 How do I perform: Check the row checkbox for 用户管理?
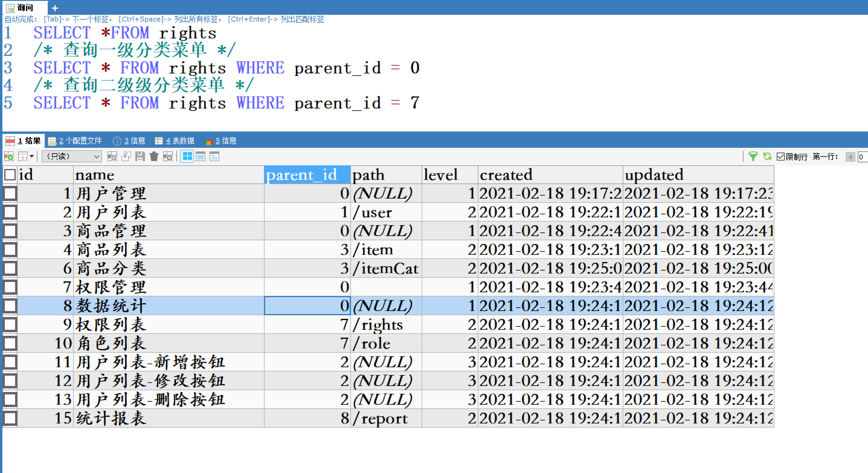[x=10, y=193]
